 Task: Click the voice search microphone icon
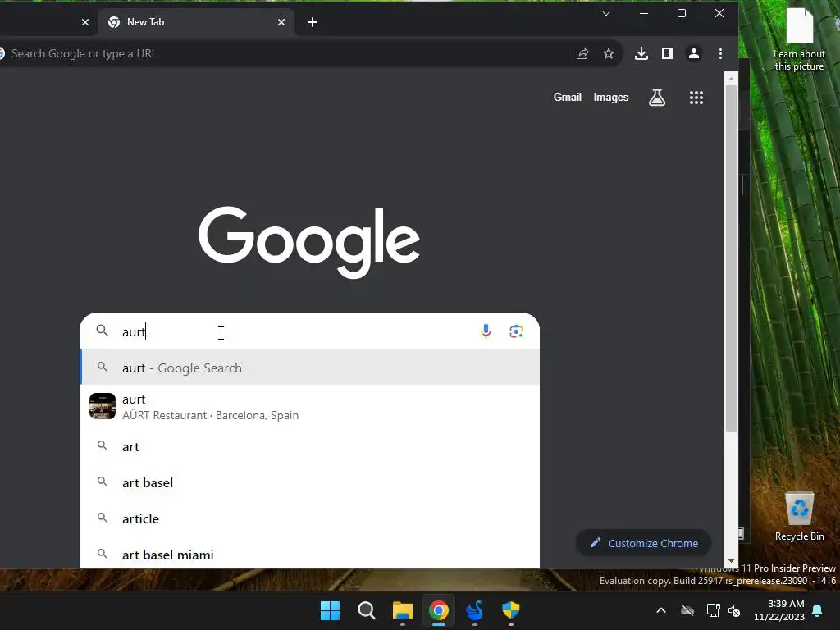486,331
